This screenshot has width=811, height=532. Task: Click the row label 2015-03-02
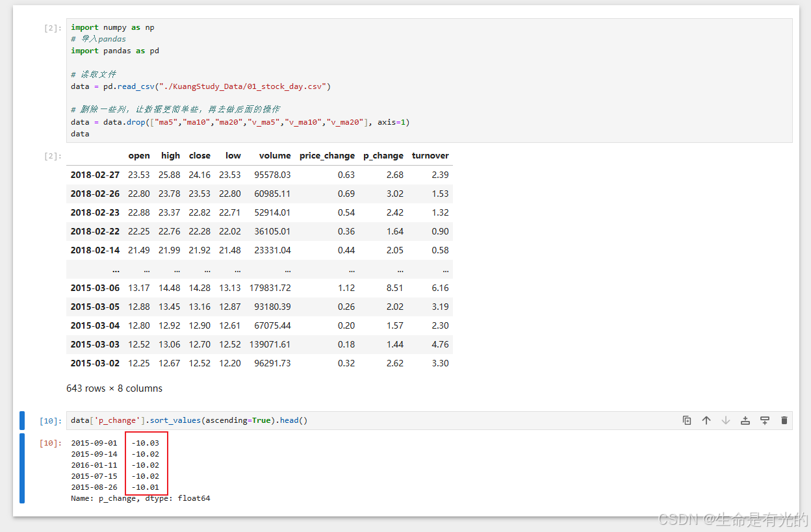[x=94, y=363]
